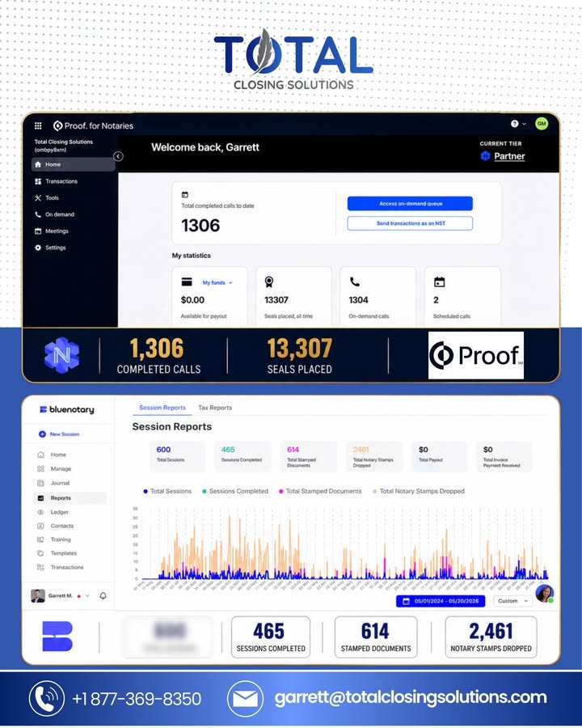Toggle Total Sessions legend series
582x728 pixels.
click(x=167, y=491)
